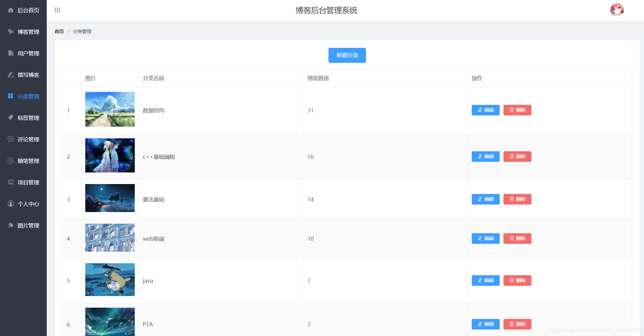Click the blog count 14
This screenshot has width=644, height=336.
(x=310, y=199)
